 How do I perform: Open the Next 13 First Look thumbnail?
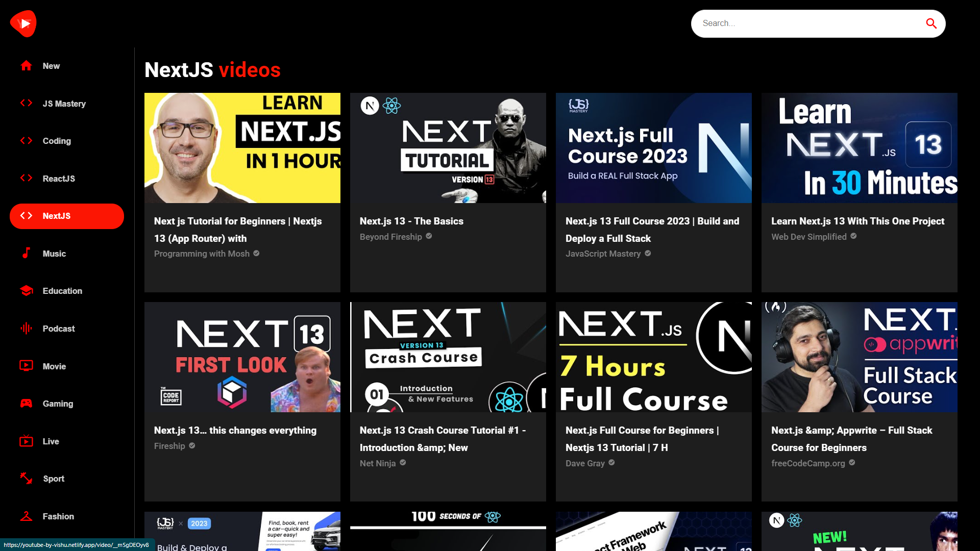point(242,357)
